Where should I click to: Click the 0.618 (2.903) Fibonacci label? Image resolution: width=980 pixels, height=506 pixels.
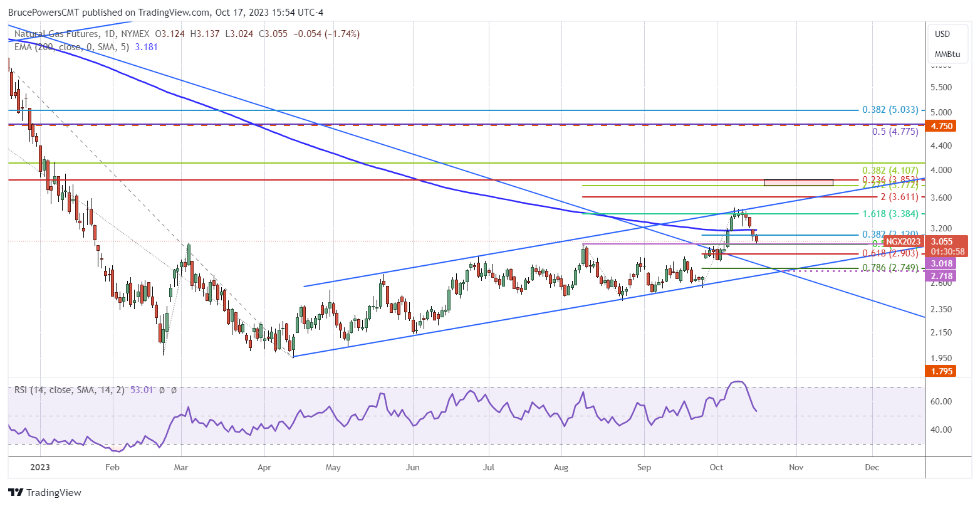pyautogui.click(x=890, y=254)
